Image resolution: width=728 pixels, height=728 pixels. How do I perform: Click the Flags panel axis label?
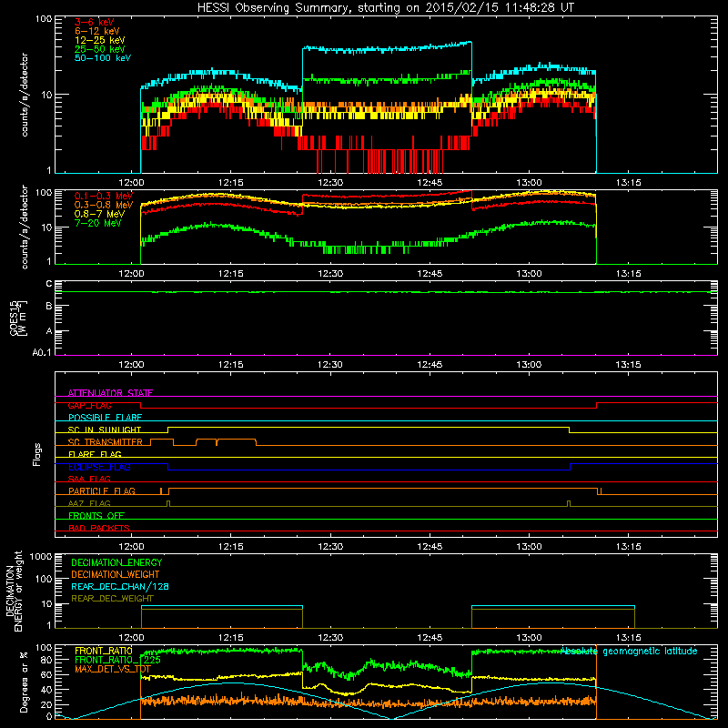point(36,454)
